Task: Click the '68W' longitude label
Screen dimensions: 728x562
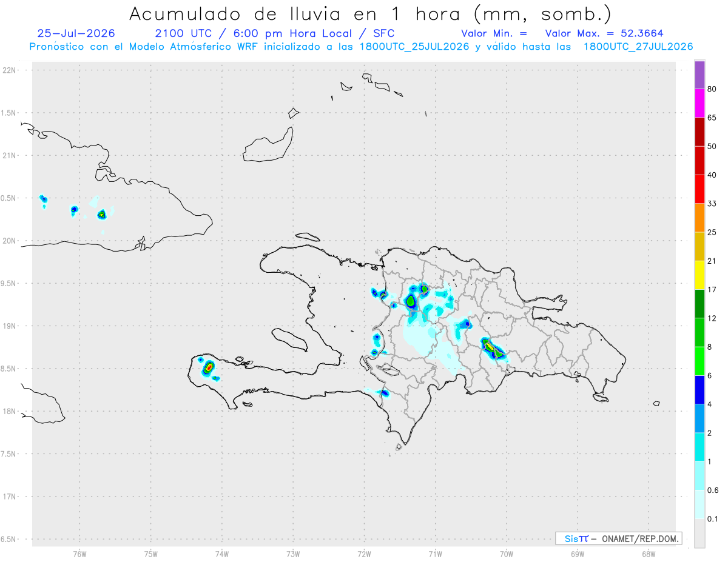Action: (649, 553)
